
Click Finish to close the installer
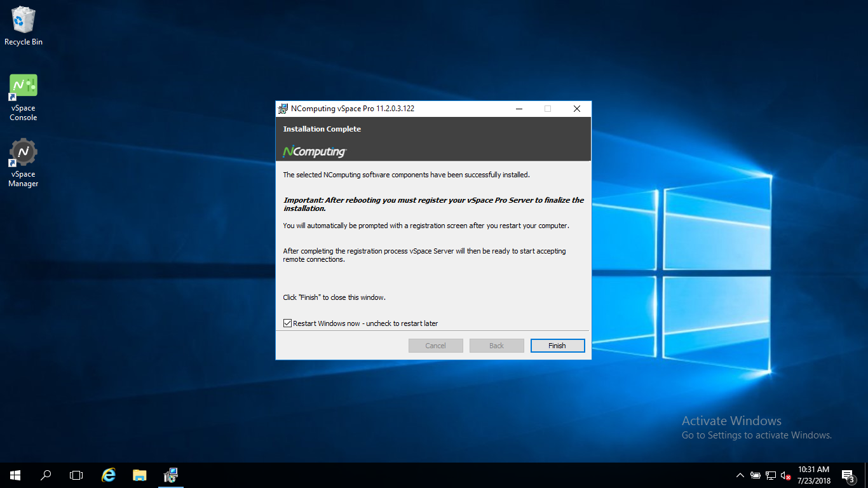557,346
